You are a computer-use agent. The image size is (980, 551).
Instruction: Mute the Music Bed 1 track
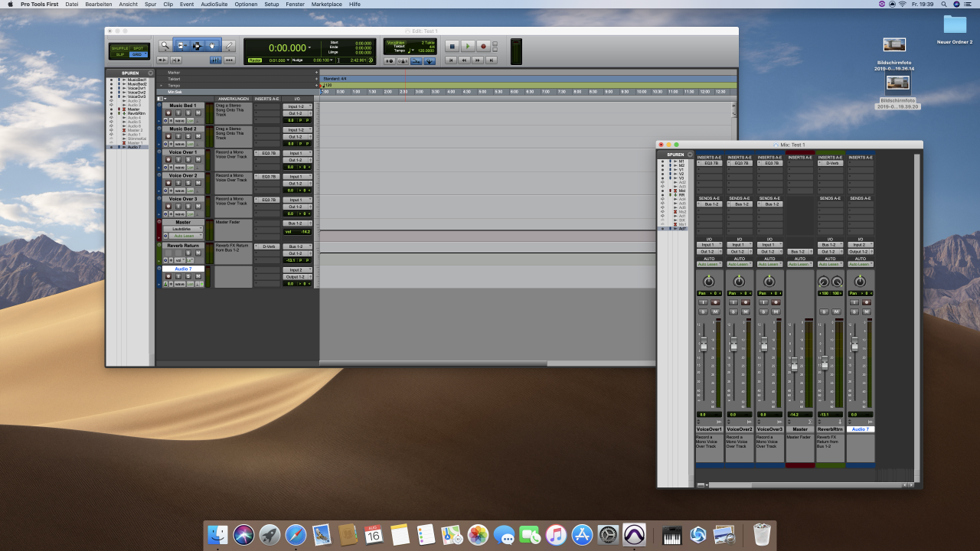(198, 112)
